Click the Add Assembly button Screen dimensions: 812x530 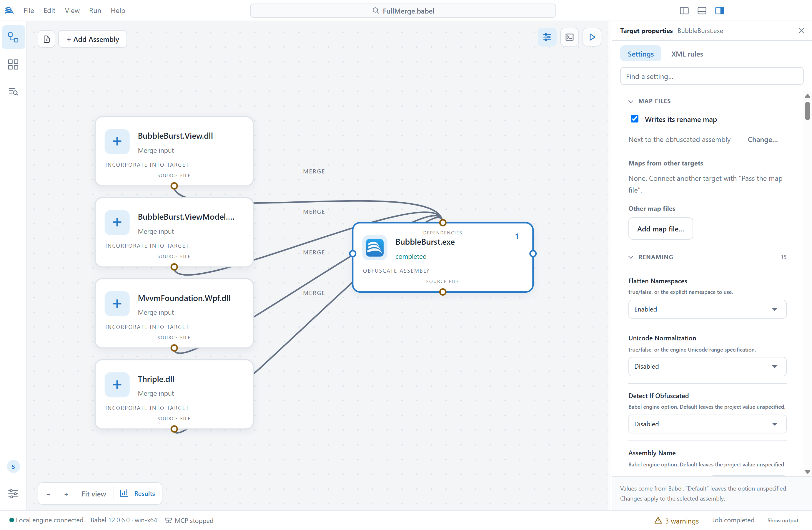(x=93, y=39)
